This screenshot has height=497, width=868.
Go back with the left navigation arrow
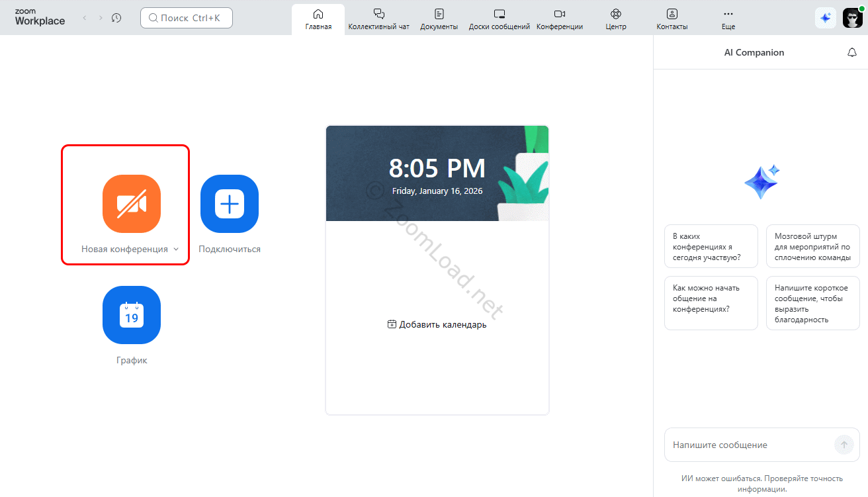click(x=85, y=18)
